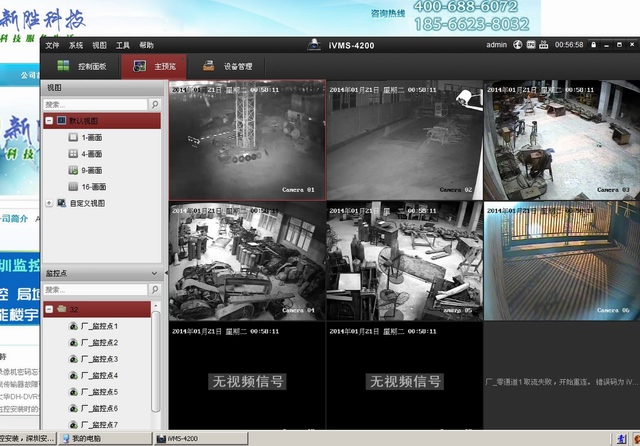Collapse the 监控点 panel with chevron
The height and width of the screenshot is (446, 640).
click(154, 273)
